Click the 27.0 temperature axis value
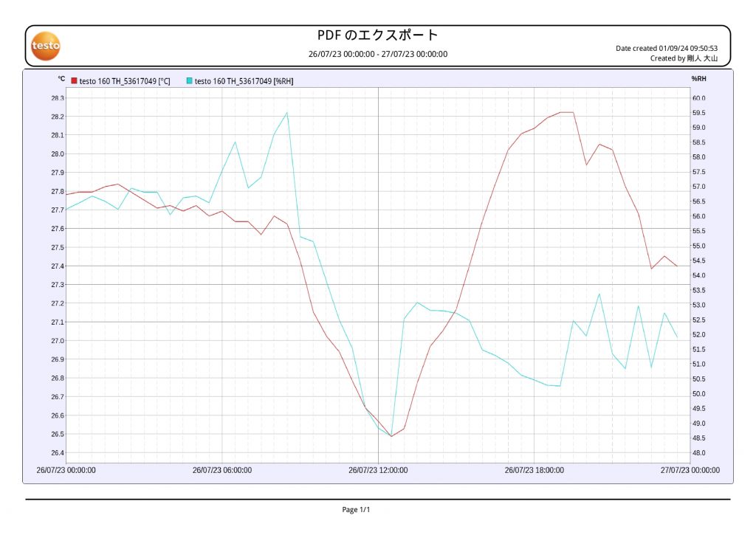756x535 pixels. (x=58, y=341)
